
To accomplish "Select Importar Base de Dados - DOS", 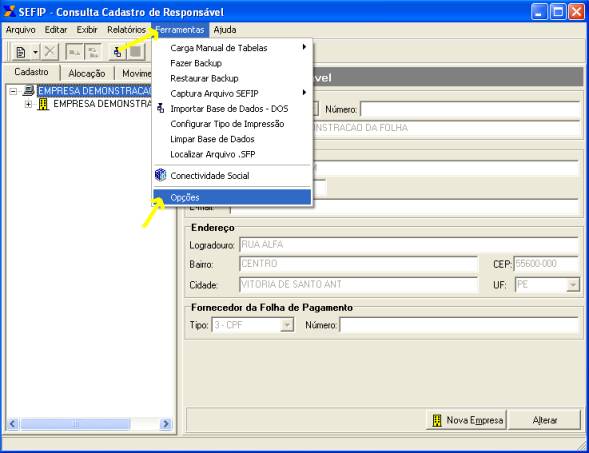I will [232, 109].
